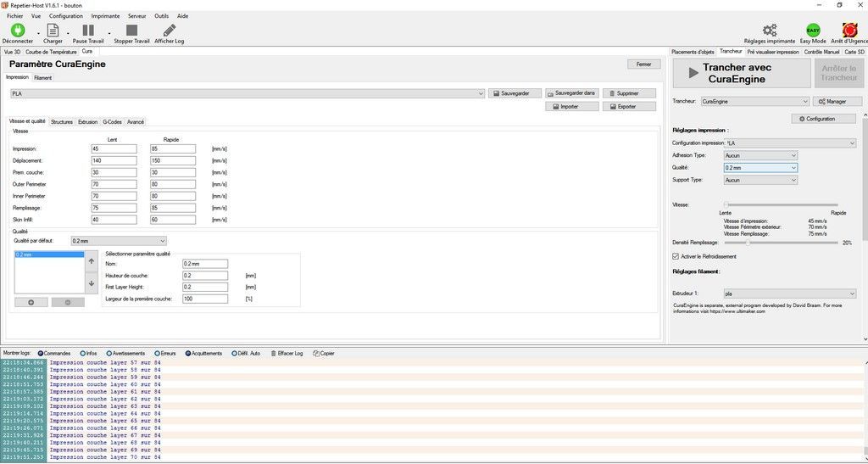Move quality entry down with arrow button
The width and height of the screenshot is (868, 464).
(x=92, y=283)
